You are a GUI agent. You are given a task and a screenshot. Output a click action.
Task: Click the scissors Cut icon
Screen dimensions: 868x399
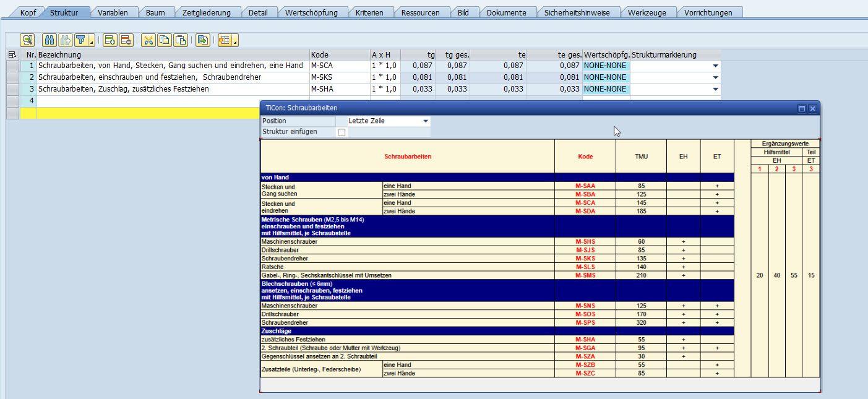(148, 40)
